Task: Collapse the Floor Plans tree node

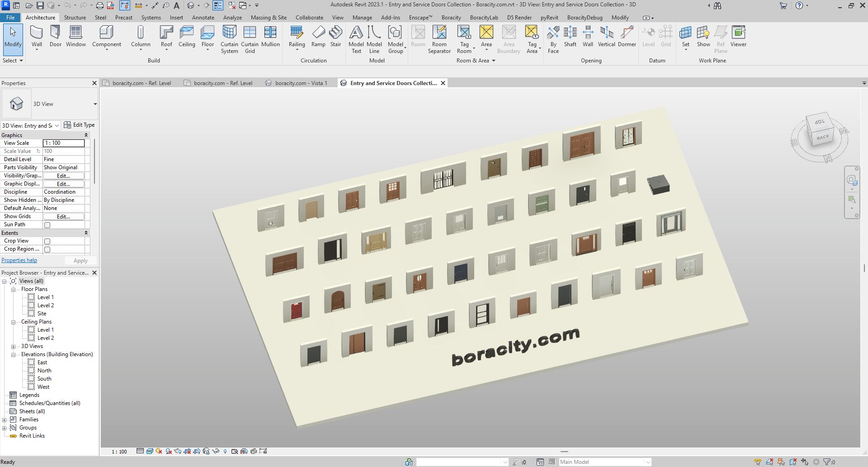Action: click(13, 290)
